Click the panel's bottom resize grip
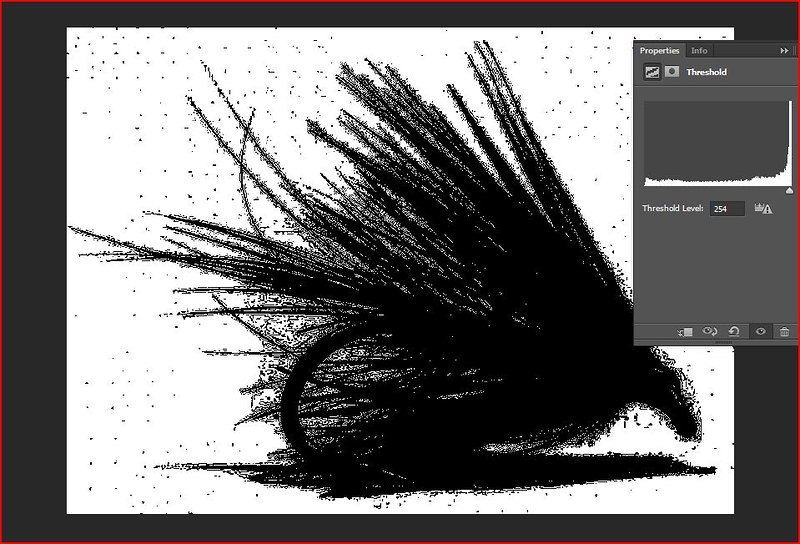800x544 pixels. coord(716,344)
